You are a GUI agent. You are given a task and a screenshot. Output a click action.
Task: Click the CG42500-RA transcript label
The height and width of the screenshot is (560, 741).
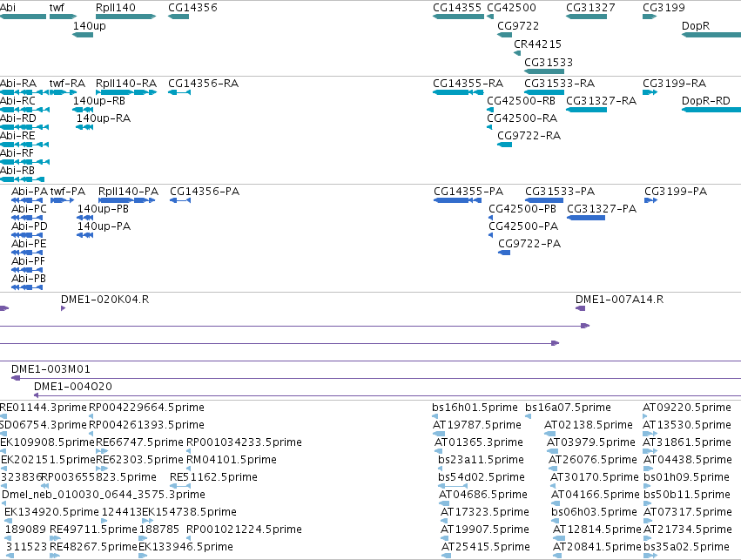coord(522,118)
